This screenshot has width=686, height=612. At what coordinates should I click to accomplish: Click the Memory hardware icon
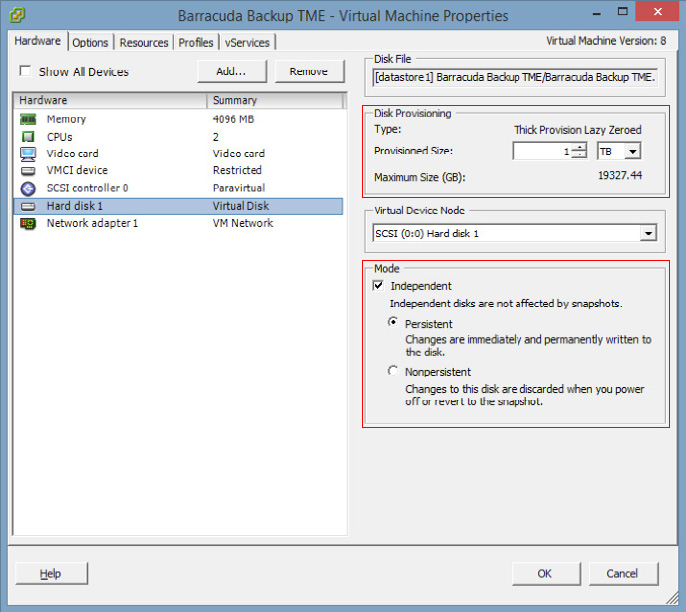28,119
